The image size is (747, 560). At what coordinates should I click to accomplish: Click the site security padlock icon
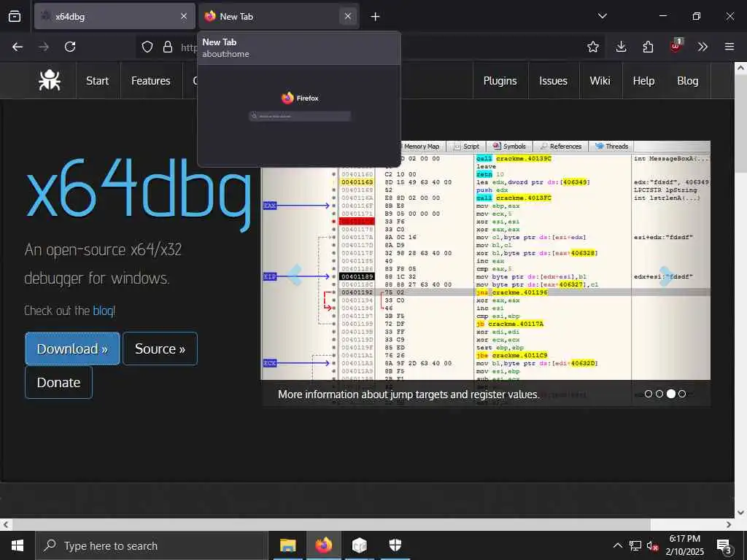pos(168,47)
